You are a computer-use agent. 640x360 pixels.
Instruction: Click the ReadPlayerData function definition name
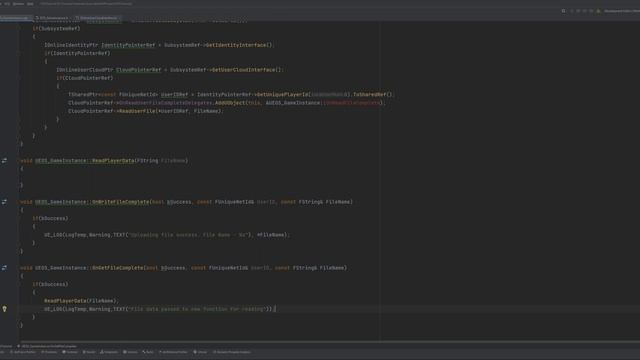click(113, 161)
